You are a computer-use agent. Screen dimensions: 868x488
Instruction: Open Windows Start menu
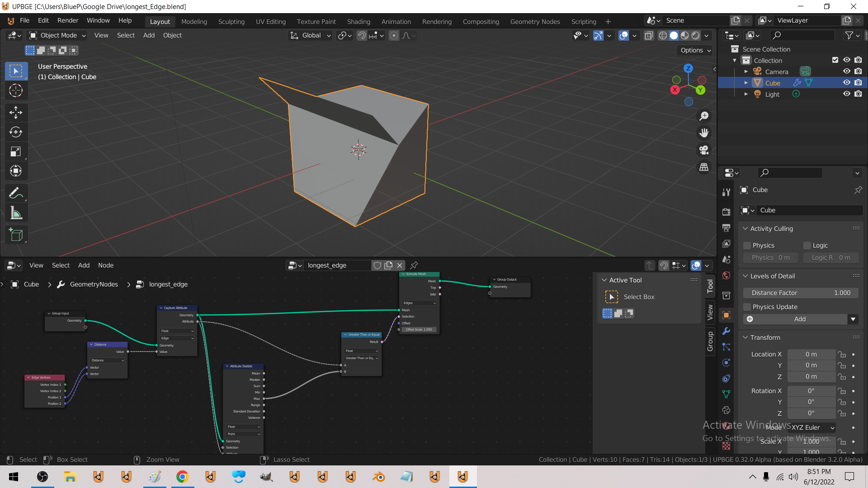(14, 477)
